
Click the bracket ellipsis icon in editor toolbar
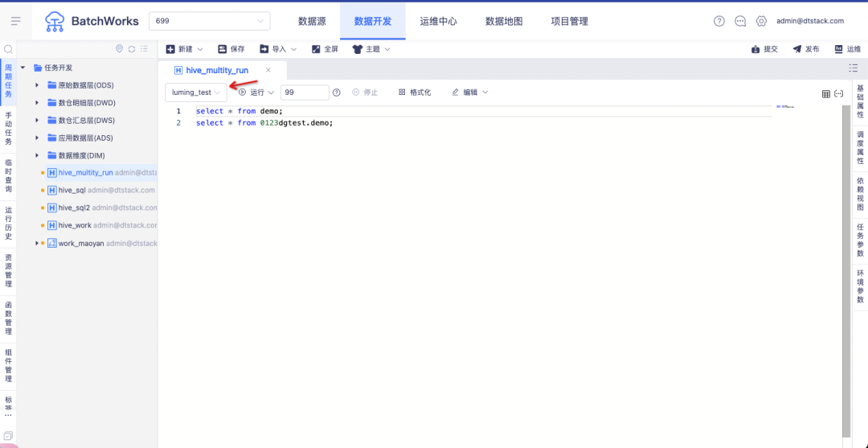click(x=838, y=93)
